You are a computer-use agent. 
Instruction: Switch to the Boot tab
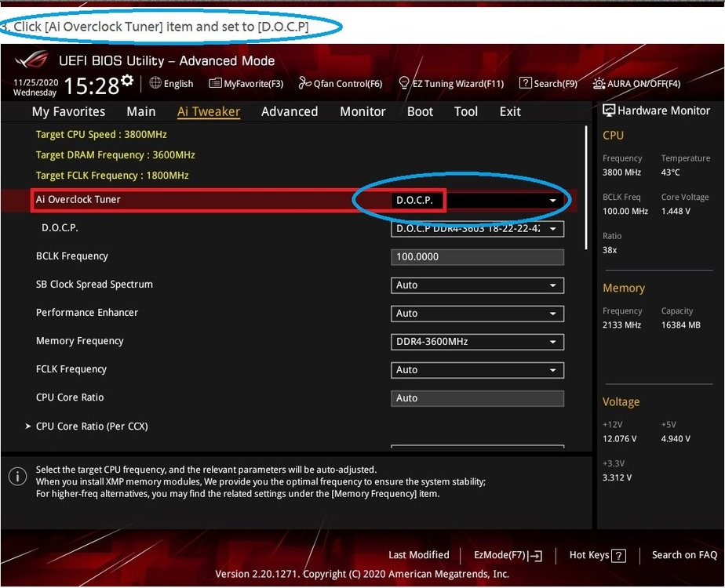[420, 111]
